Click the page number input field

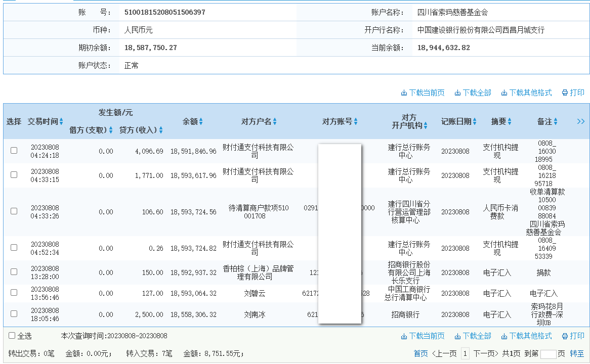point(548,354)
